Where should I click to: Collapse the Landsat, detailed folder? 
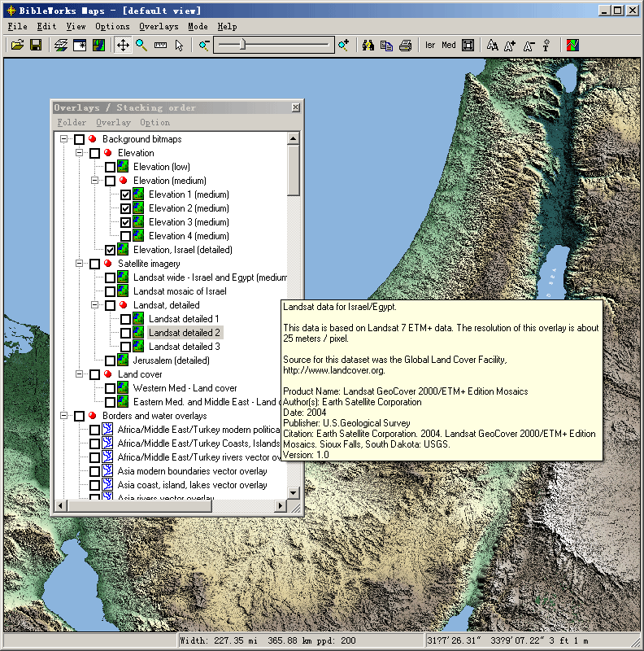coord(94,304)
